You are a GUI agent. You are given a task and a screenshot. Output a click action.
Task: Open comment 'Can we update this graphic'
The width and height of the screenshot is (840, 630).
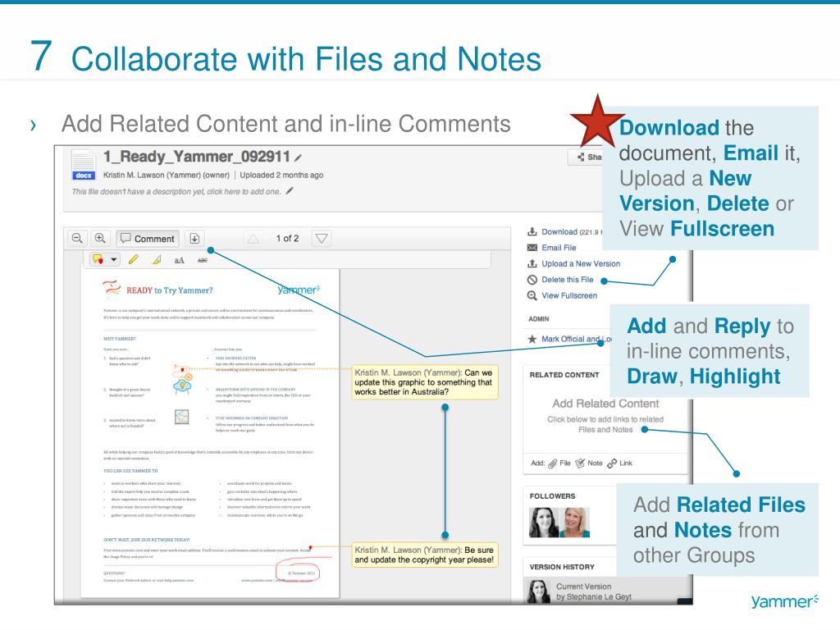click(x=425, y=382)
